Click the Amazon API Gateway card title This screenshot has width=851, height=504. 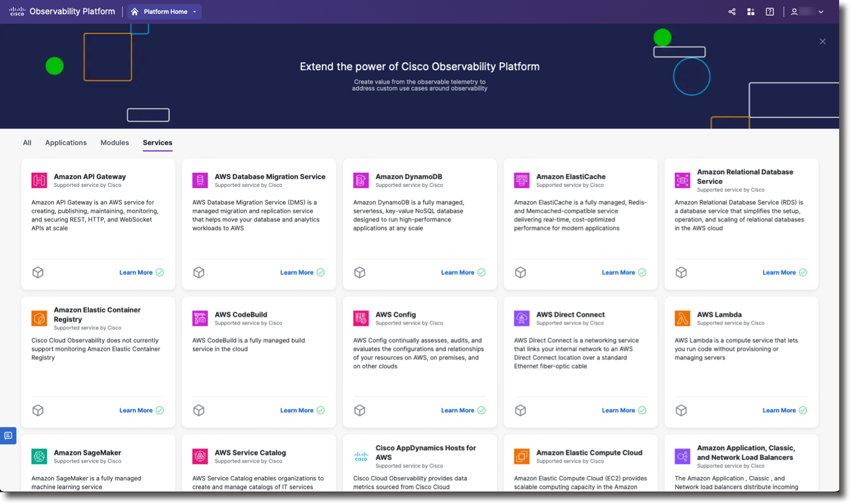(90, 177)
